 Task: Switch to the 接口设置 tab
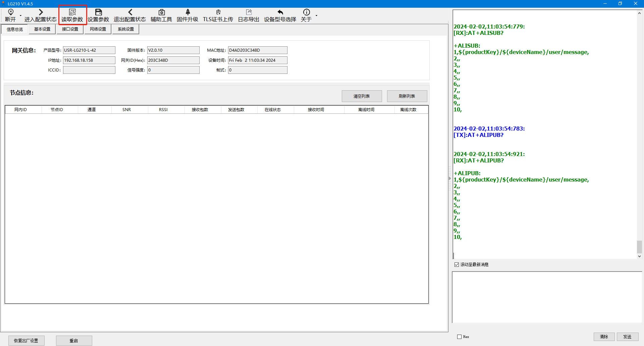[70, 29]
